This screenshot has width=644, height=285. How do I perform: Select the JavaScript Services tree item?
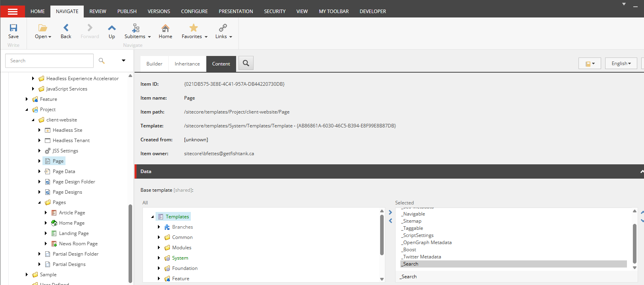(67, 89)
